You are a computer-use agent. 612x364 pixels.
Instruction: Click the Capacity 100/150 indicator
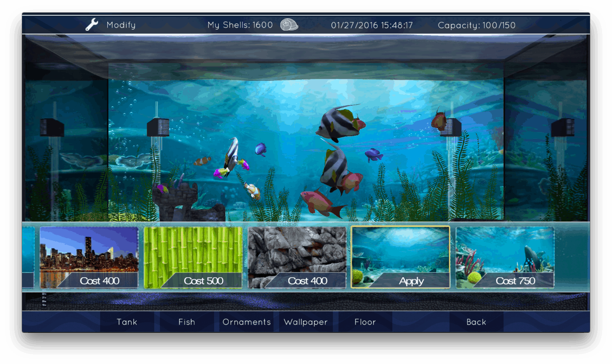click(476, 25)
